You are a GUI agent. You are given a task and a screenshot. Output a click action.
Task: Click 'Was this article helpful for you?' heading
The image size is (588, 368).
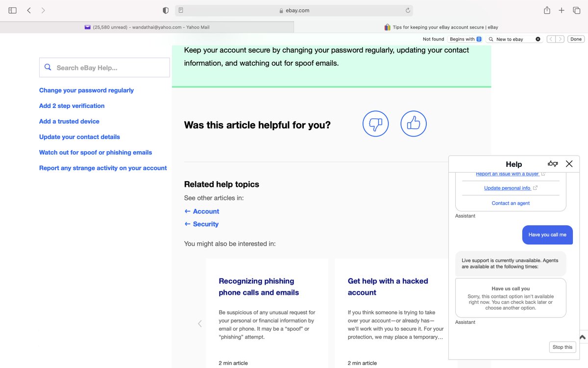(x=257, y=125)
